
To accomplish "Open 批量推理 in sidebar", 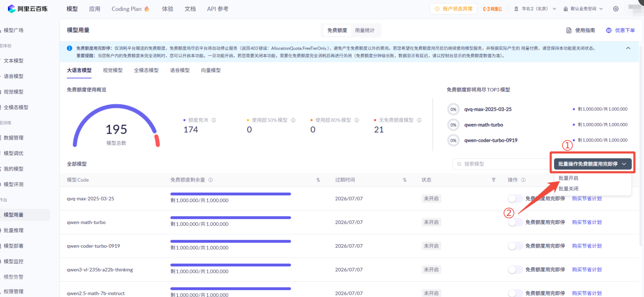I will coord(14,230).
